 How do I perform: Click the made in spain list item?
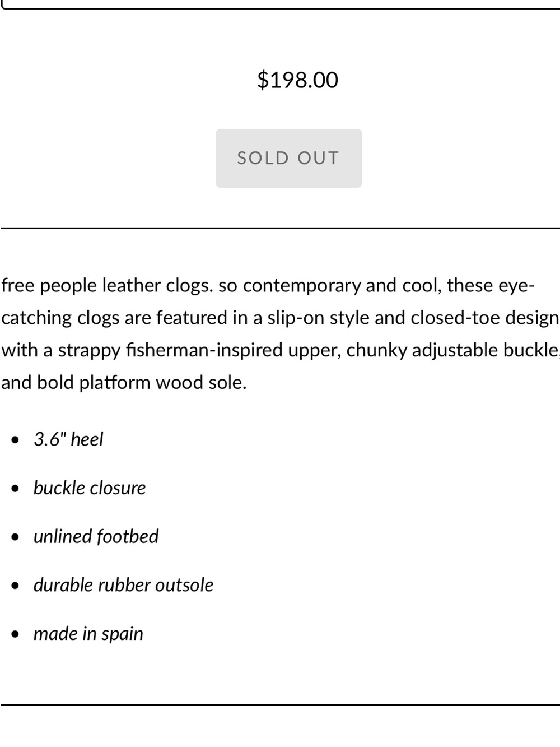click(x=88, y=634)
